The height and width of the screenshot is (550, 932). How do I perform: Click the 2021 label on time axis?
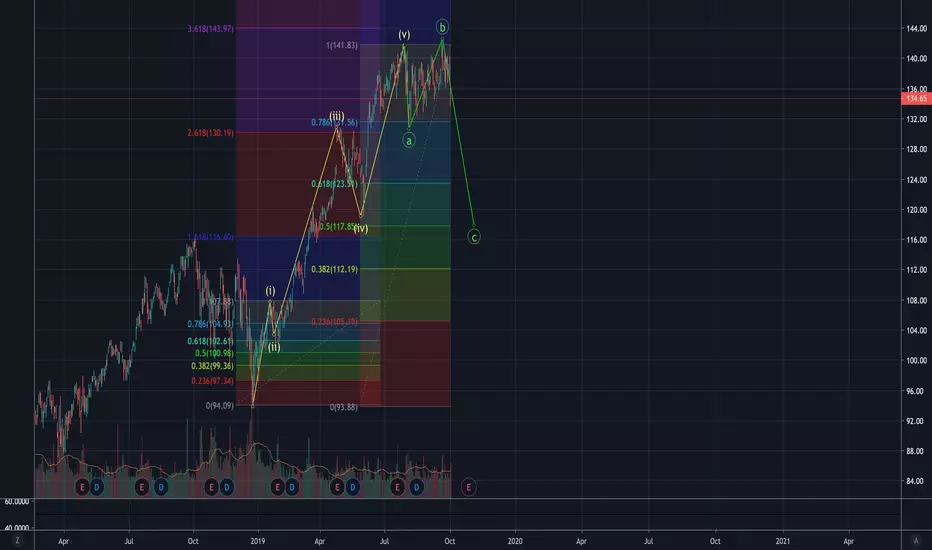(x=783, y=541)
